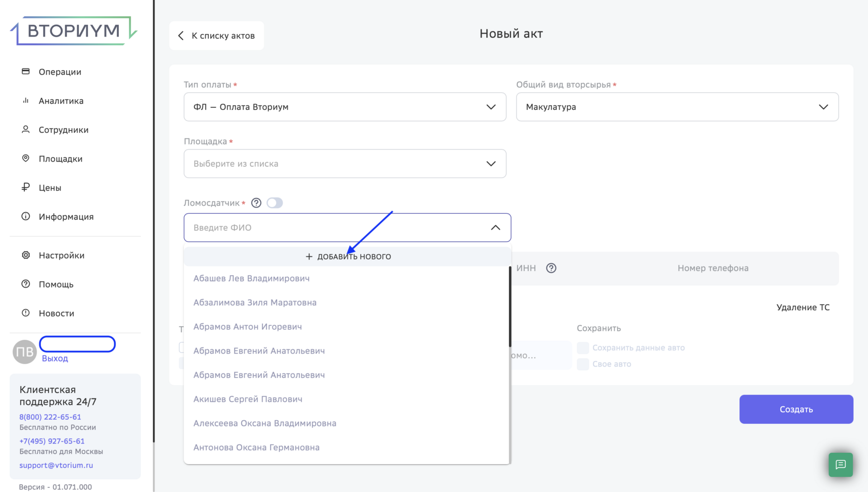
Task: Click the question mark icon beside ИНН
Action: (551, 268)
